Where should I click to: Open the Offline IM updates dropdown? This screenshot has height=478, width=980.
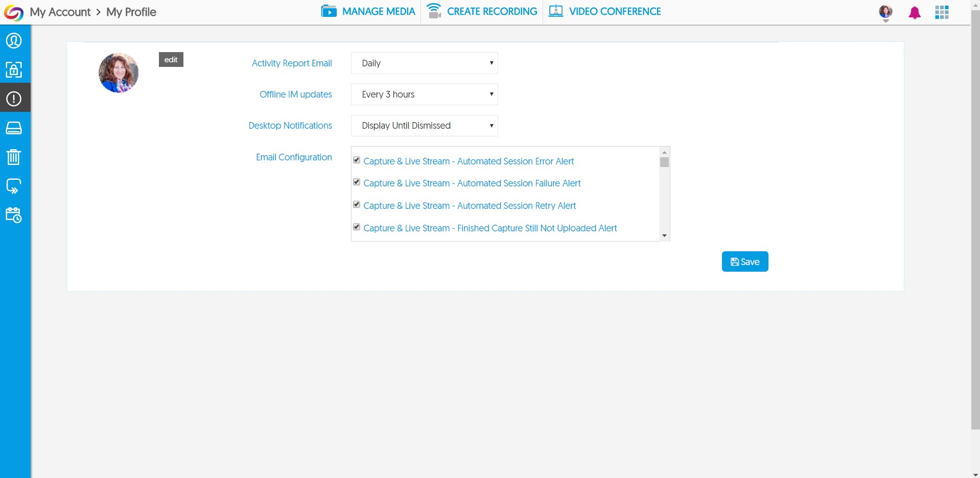pyautogui.click(x=424, y=94)
